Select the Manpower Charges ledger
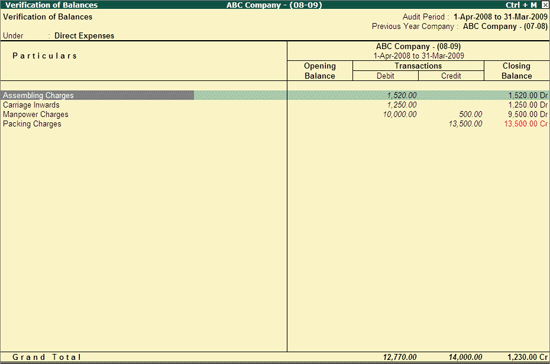This screenshot has width=550, height=364. [35, 114]
